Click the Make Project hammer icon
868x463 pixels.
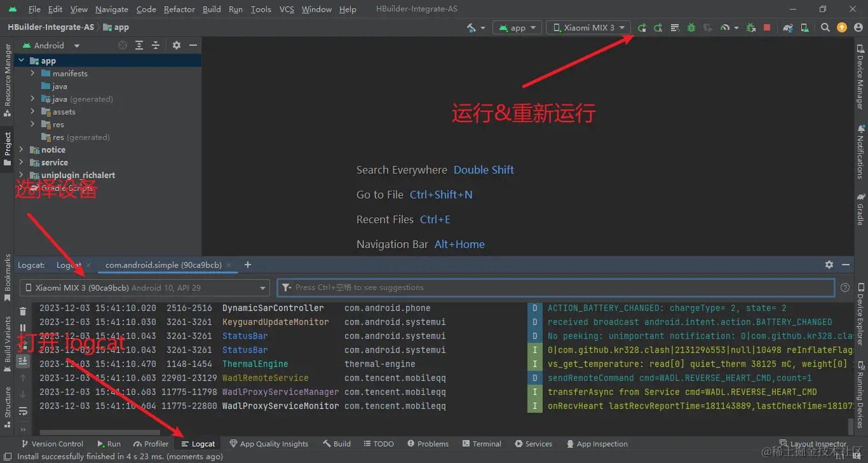[x=471, y=27]
